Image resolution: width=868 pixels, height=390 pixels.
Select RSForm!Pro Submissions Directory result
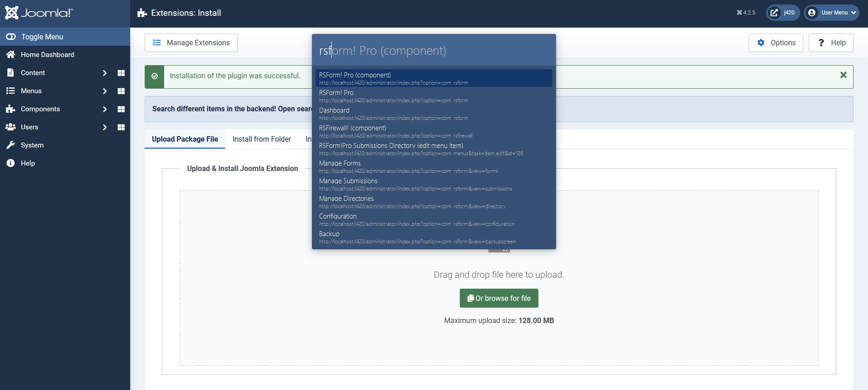434,148
